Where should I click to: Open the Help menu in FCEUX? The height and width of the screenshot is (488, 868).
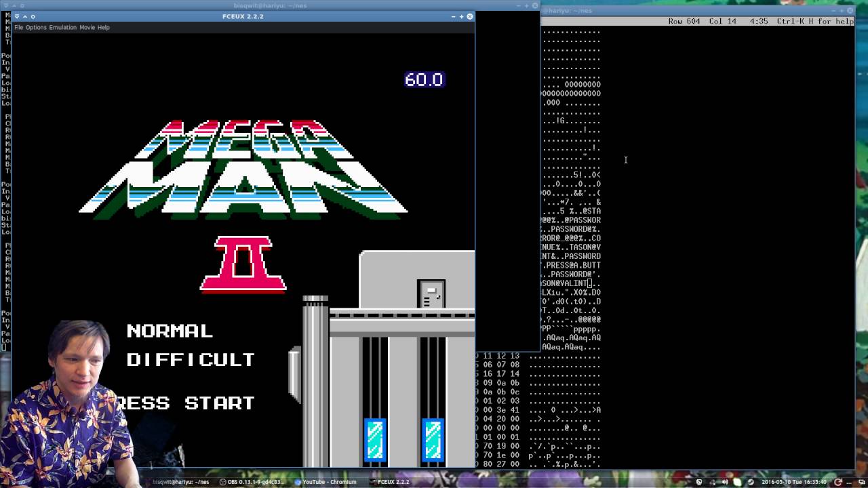103,27
